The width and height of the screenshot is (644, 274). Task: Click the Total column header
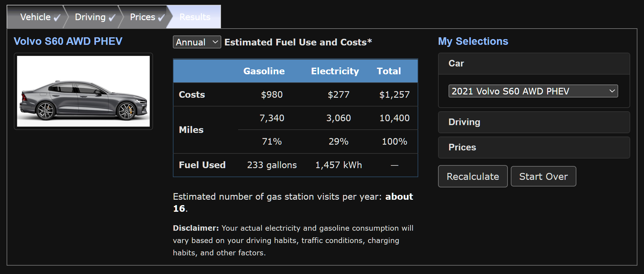tap(389, 71)
